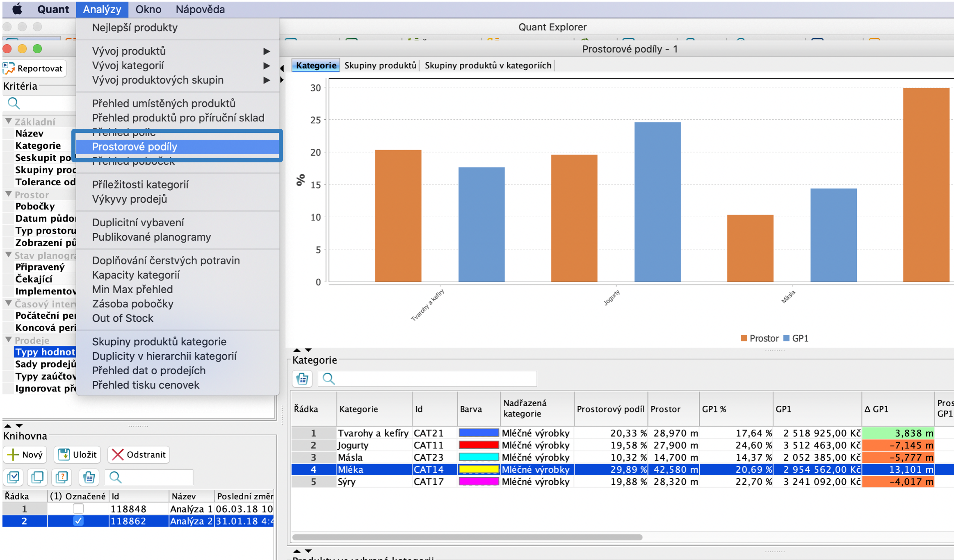Expand chart panel with down arrow above Kategorie
Image resolution: width=954 pixels, height=560 pixels.
click(308, 350)
